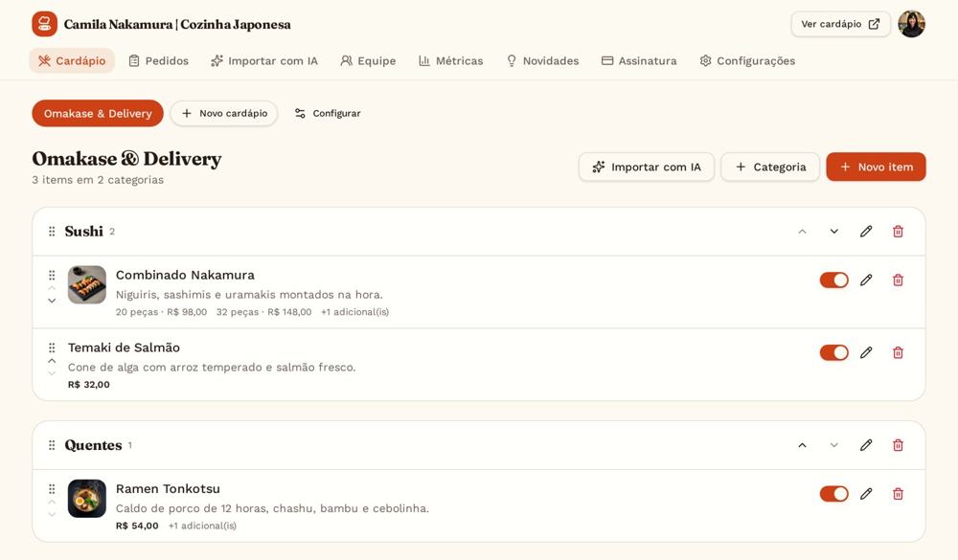Grab the Sushi category drag handle

(x=52, y=232)
